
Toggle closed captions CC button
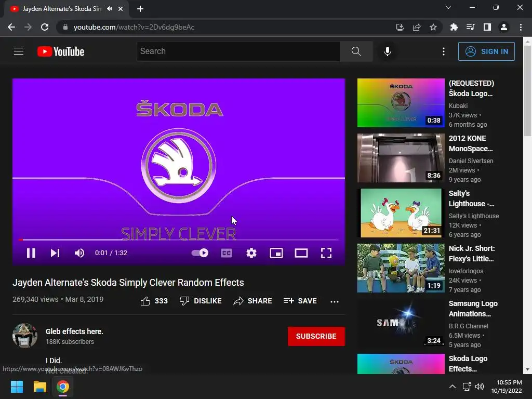point(227,253)
